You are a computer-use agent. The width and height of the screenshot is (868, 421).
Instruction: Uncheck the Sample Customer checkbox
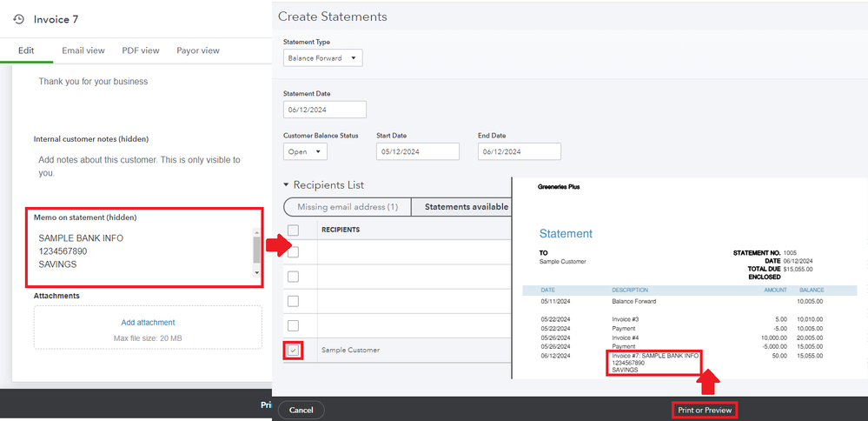294,350
